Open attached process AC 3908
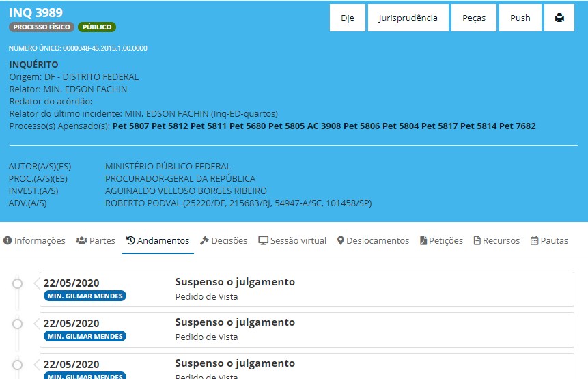Screen dimensions: 588x379 324,126
